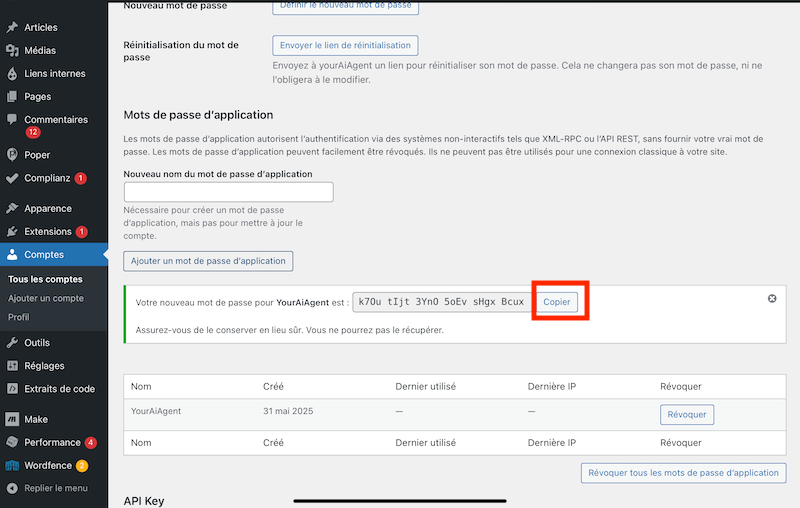
Task: Open the Performance menu item
Action: click(x=52, y=442)
